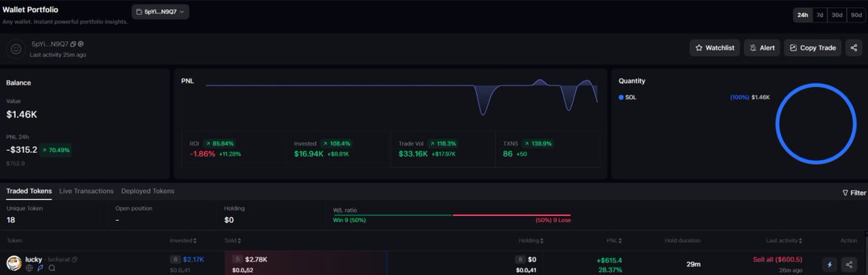The image size is (868, 275).
Task: Share the lucky token row
Action: (848, 264)
